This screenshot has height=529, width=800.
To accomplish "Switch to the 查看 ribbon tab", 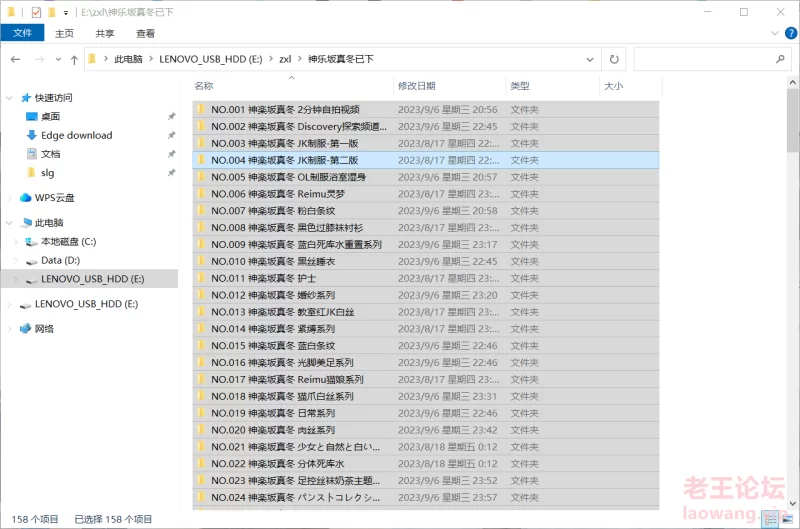I will click(x=145, y=33).
